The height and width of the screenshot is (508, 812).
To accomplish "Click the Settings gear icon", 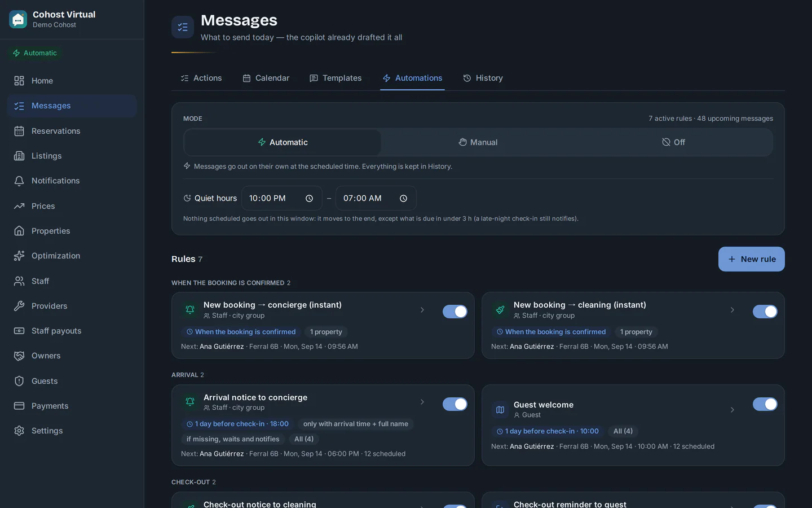I will point(19,431).
